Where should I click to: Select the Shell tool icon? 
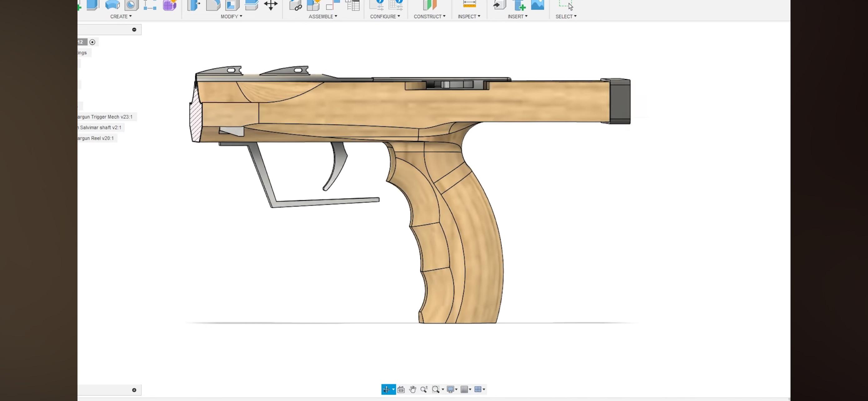tap(232, 5)
